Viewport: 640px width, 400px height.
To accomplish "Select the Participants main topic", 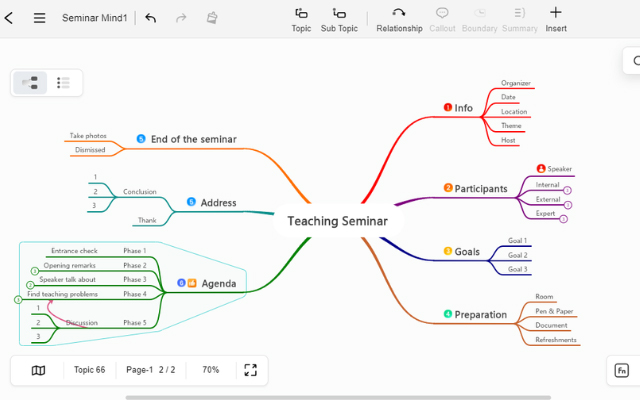I will (x=481, y=189).
